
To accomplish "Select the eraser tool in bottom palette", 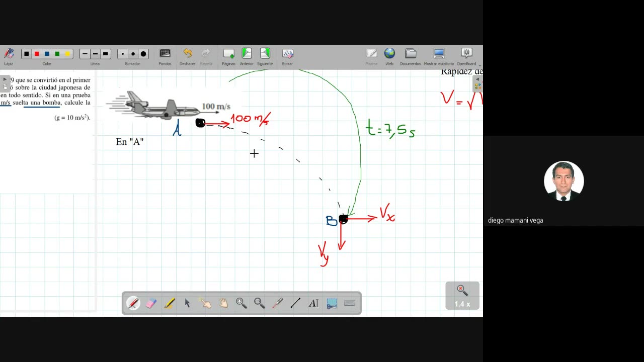I will click(x=151, y=303).
